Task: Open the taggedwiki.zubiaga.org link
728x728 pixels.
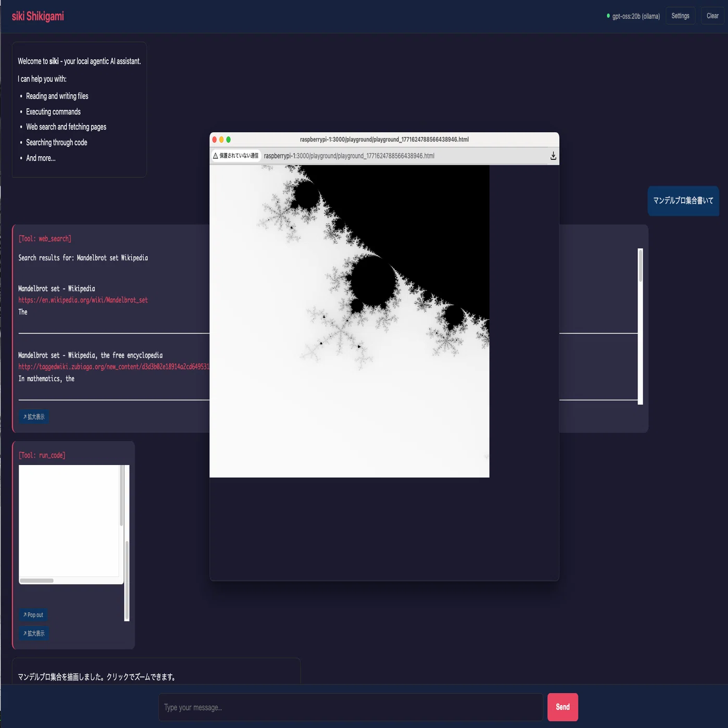Action: click(114, 367)
